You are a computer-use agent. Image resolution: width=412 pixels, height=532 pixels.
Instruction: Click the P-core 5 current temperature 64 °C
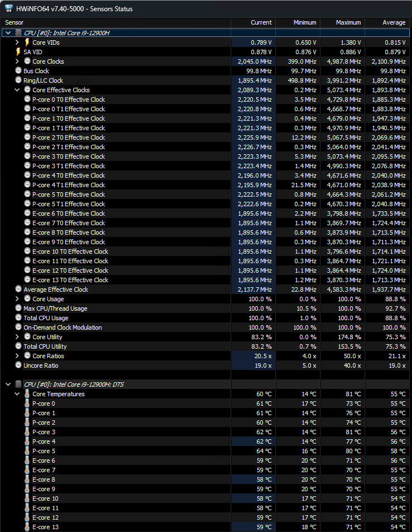click(x=264, y=451)
